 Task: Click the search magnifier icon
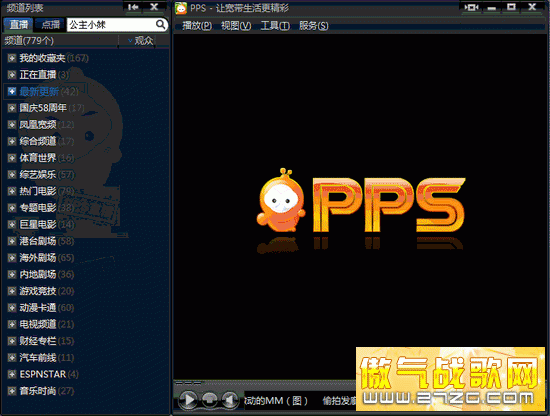point(160,24)
